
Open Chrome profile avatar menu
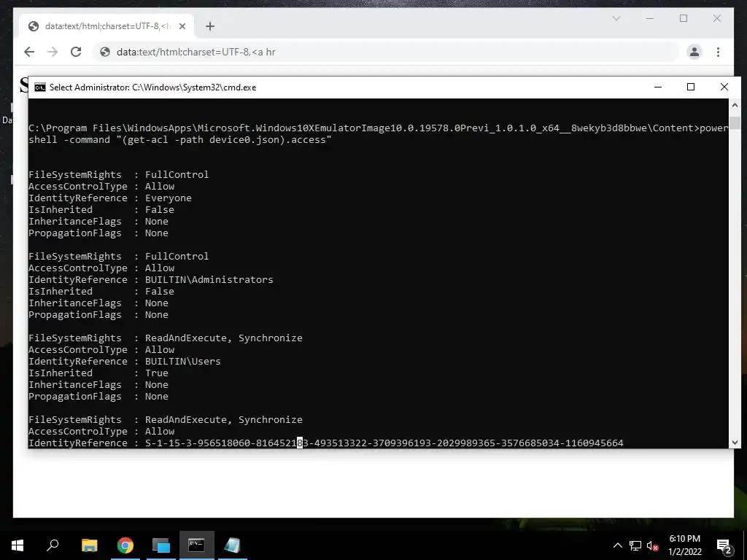tap(694, 52)
